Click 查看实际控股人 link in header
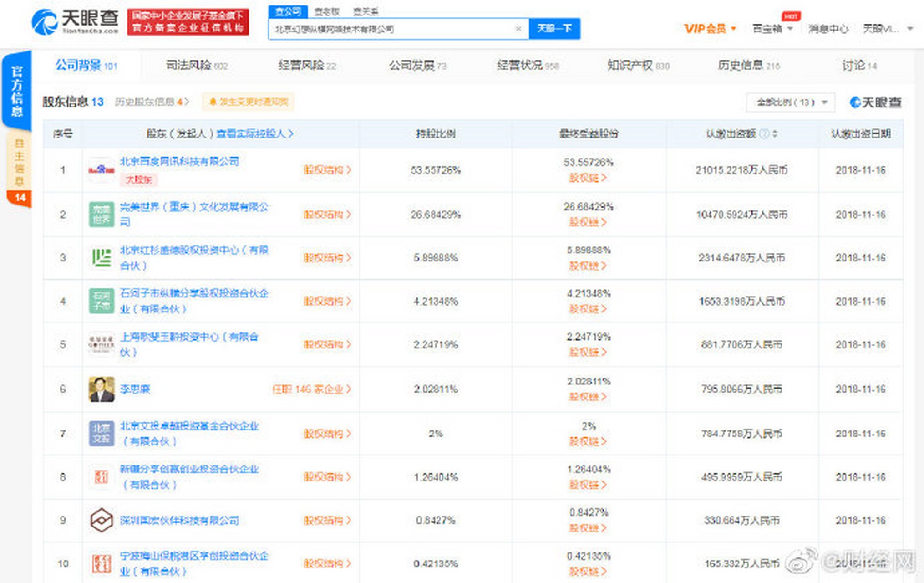The width and height of the screenshot is (924, 583). (254, 134)
